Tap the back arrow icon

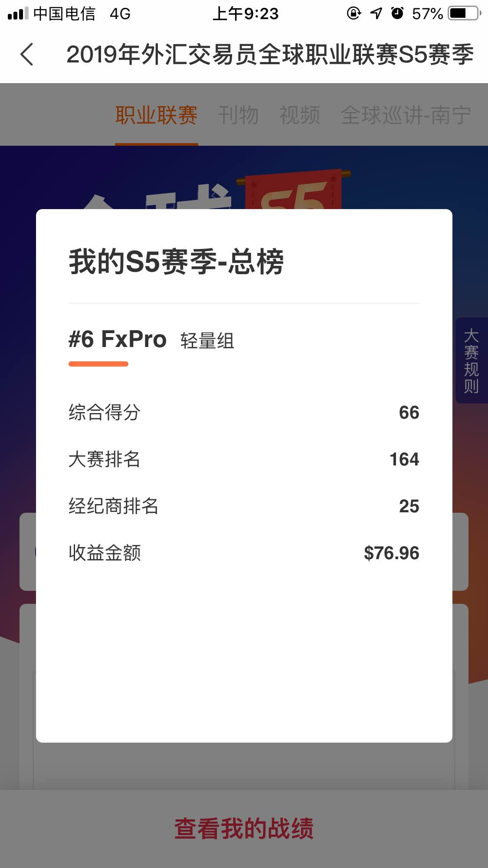[x=27, y=55]
